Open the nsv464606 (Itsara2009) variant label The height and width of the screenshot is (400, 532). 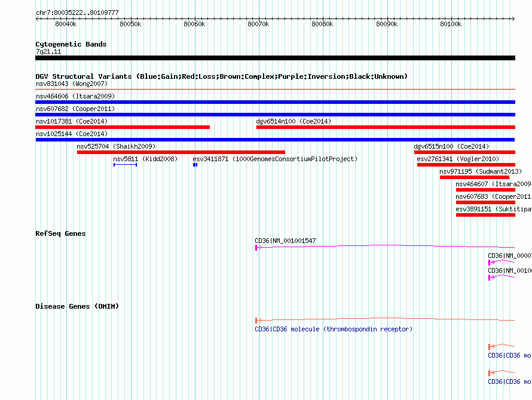pos(75,96)
